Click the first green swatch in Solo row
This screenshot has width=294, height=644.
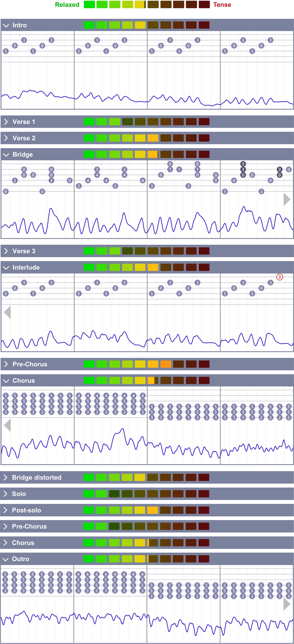(89, 494)
